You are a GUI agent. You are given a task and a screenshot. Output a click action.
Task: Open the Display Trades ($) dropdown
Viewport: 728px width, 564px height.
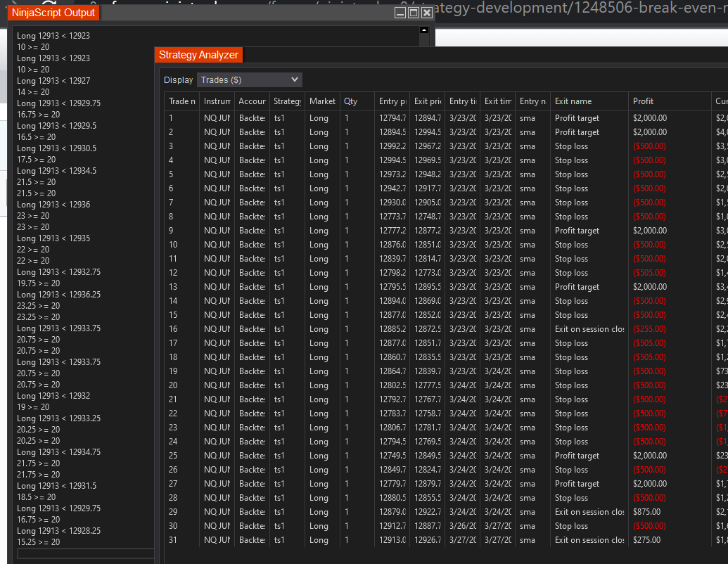coord(249,80)
